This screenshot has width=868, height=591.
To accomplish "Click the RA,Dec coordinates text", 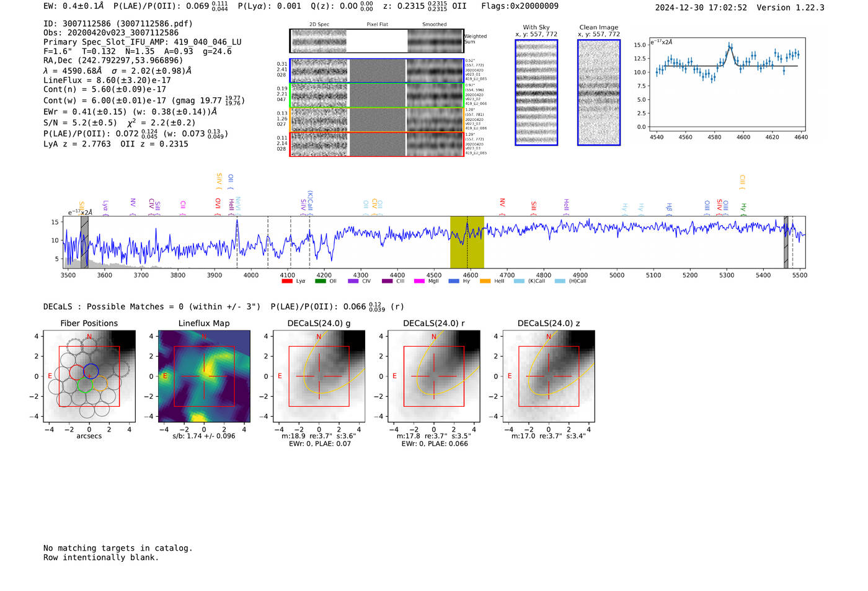I will click(113, 60).
